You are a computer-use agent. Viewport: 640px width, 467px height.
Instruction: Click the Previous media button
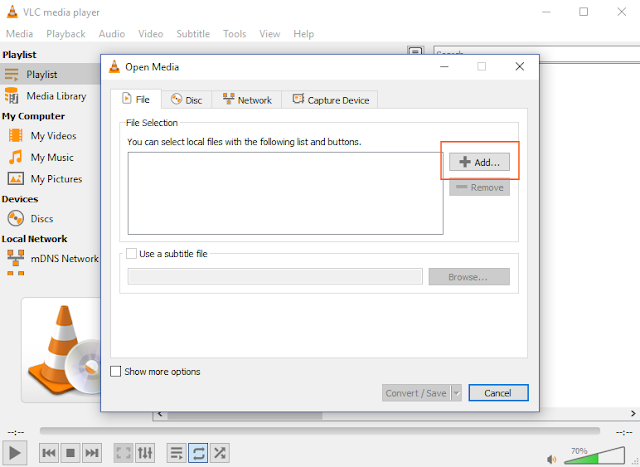point(49,453)
